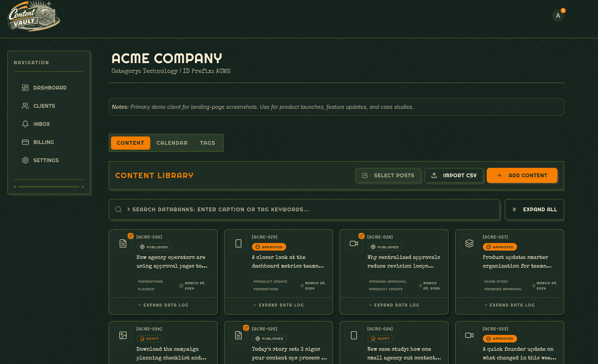This screenshot has height=364, width=598.
Task: Click Approved status badge on ACME-027
Action: (x=500, y=247)
